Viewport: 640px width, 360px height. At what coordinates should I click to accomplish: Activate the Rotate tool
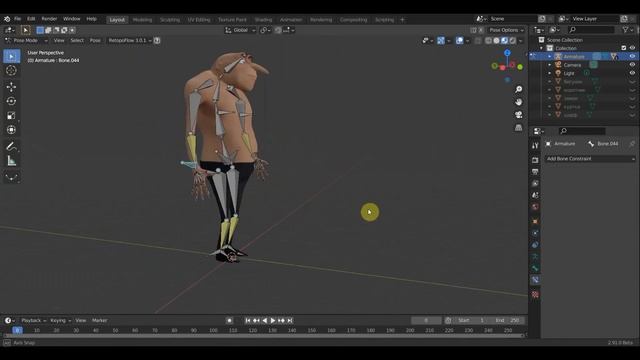tap(11, 101)
